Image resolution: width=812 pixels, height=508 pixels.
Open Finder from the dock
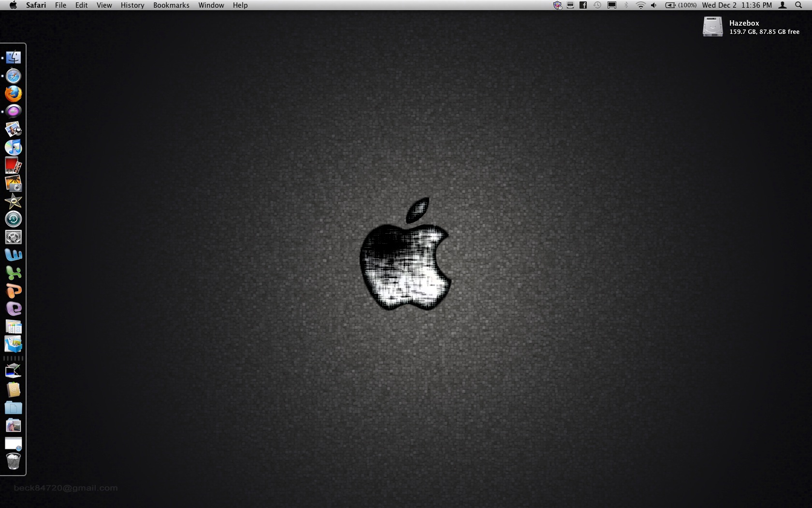[x=14, y=58]
